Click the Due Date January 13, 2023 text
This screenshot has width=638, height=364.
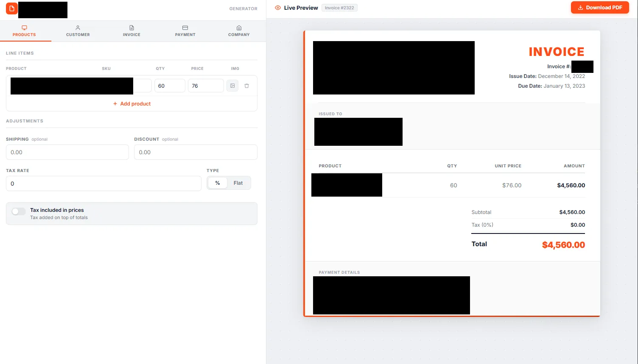[551, 86]
